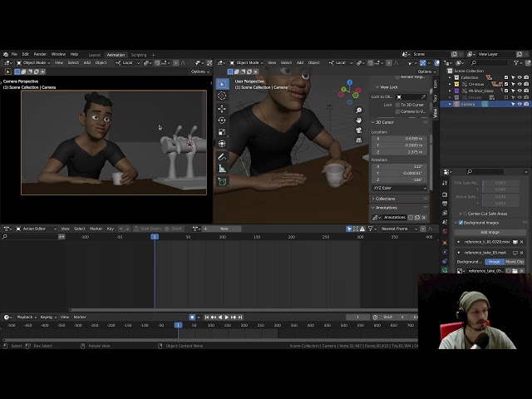Activate the 3D Cursor tool
Viewport: 532px width, 399px height.
[222, 96]
